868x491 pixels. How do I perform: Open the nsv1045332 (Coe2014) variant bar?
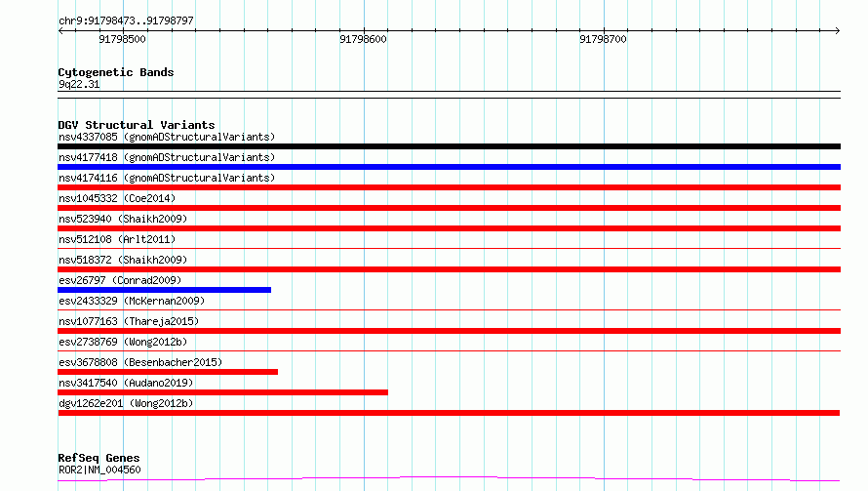pyautogui.click(x=449, y=208)
